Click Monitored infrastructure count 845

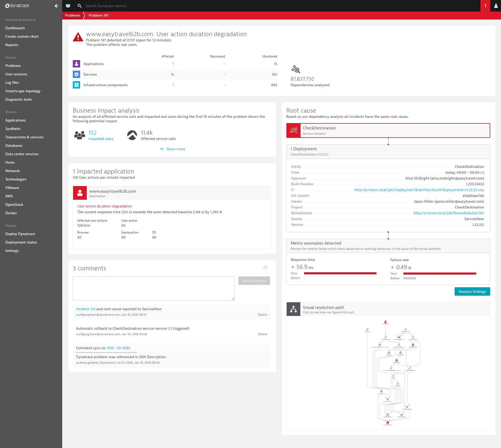coord(274,85)
